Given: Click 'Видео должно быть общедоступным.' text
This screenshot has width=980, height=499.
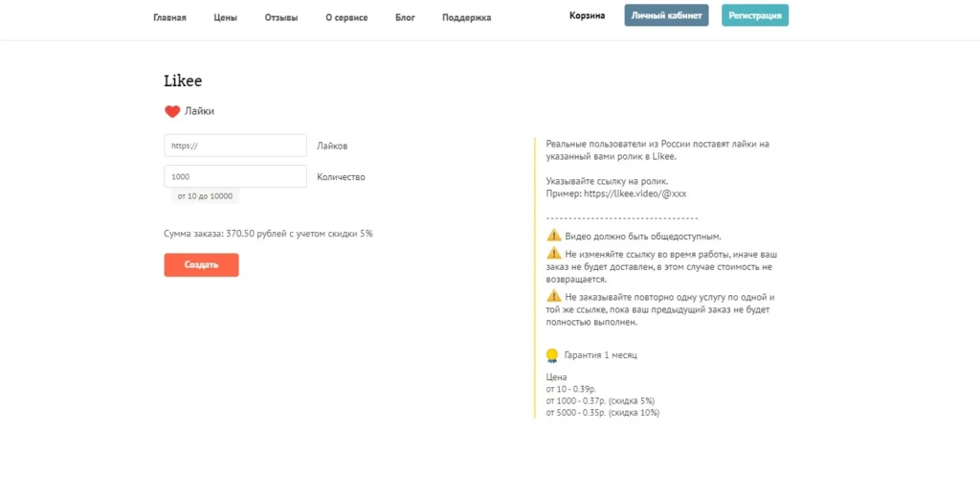Looking at the screenshot, I should (x=643, y=237).
